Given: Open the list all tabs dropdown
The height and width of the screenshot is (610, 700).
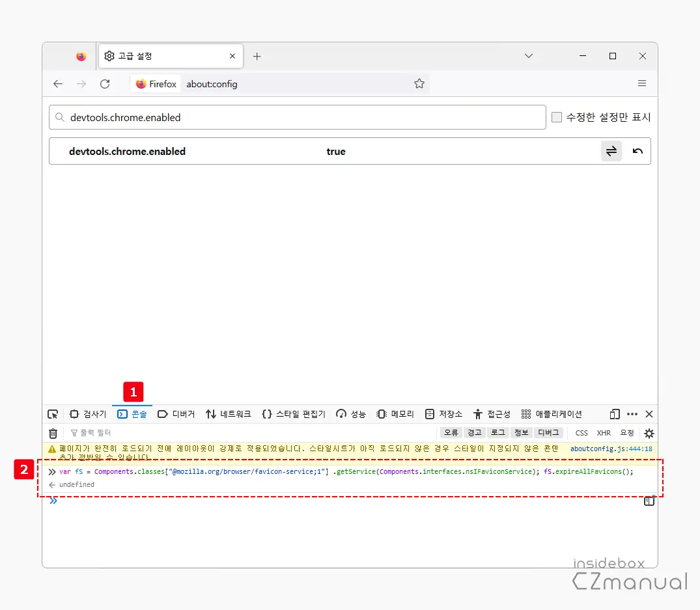Looking at the screenshot, I should point(529,57).
